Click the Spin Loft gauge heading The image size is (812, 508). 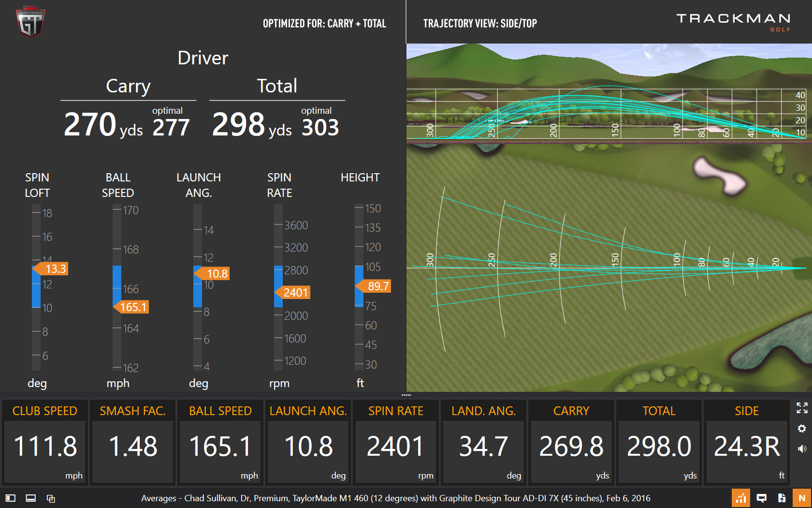(x=37, y=185)
